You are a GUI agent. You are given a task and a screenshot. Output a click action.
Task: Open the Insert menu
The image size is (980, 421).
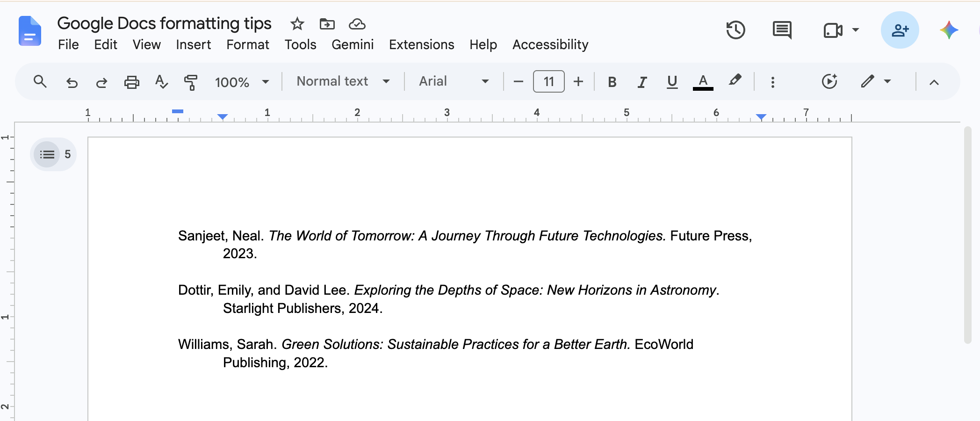193,44
